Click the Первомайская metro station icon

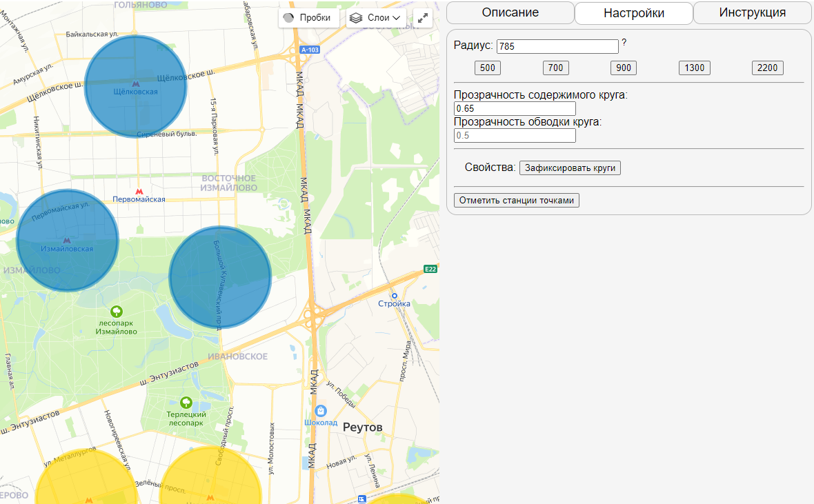(x=139, y=191)
